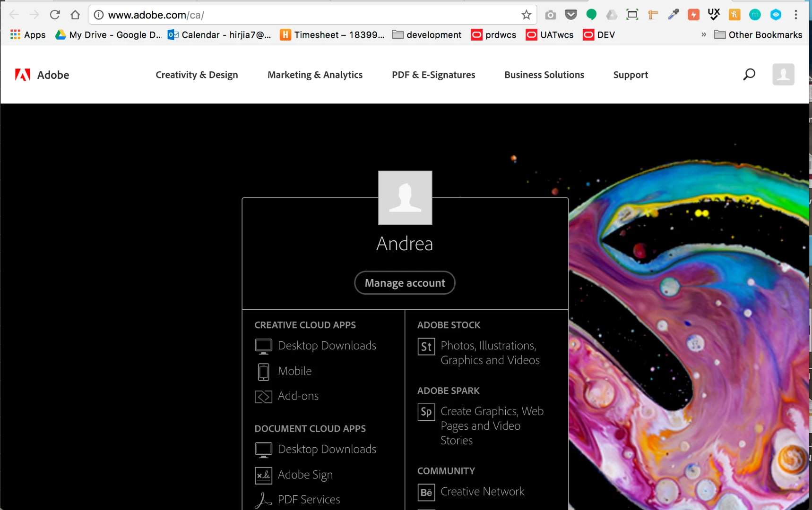
Task: Open the development bookmarks folder
Action: click(427, 34)
